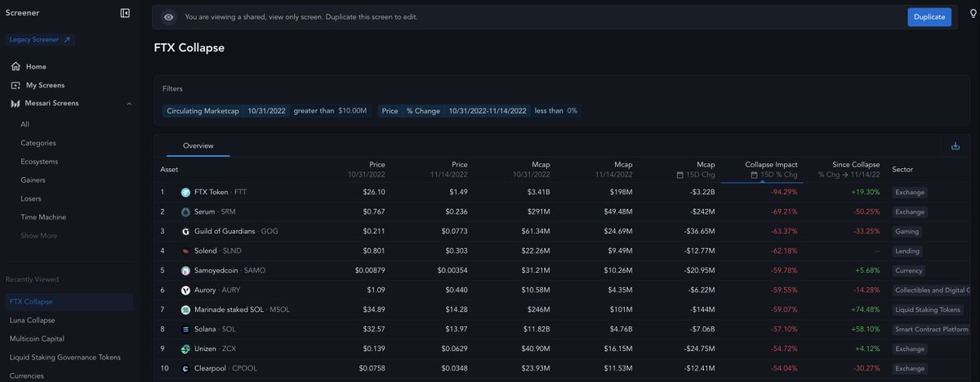Click the Solana coin icon
This screenshot has width=980, height=382.
[x=185, y=330]
